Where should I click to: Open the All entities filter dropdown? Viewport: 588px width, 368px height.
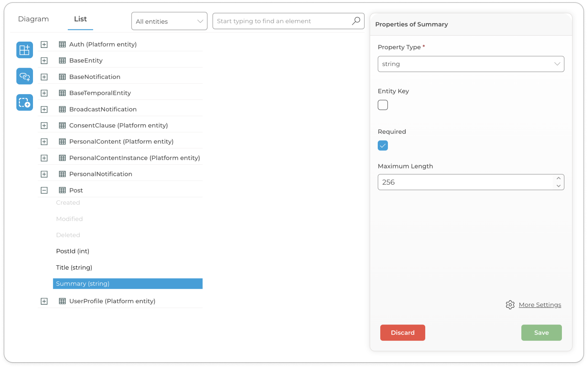click(x=169, y=21)
